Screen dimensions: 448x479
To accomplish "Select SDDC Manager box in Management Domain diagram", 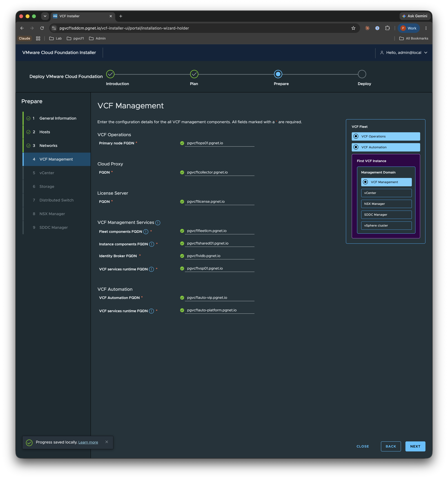I will [x=386, y=215].
